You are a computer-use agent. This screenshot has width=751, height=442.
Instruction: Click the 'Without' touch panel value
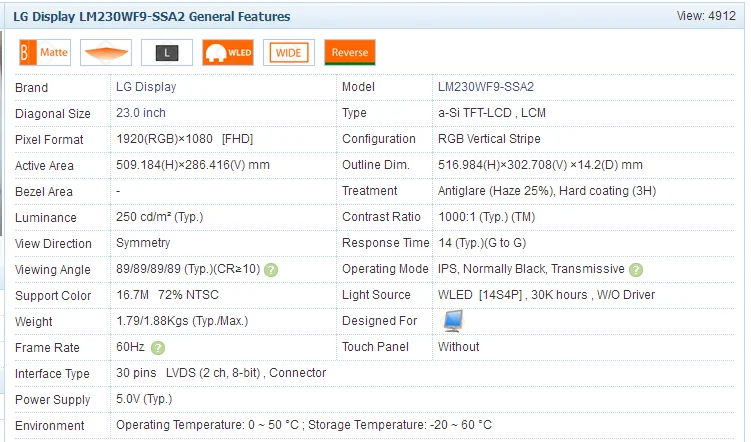[458, 347]
